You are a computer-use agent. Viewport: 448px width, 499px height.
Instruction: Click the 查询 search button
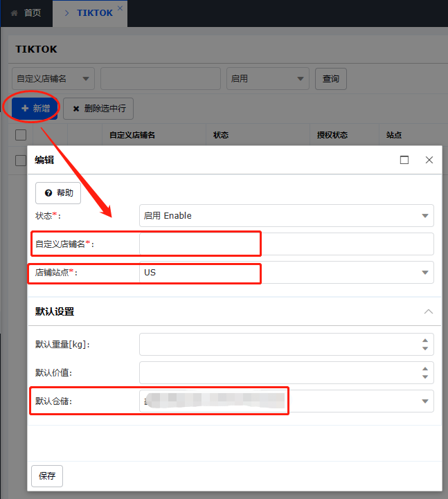331,79
